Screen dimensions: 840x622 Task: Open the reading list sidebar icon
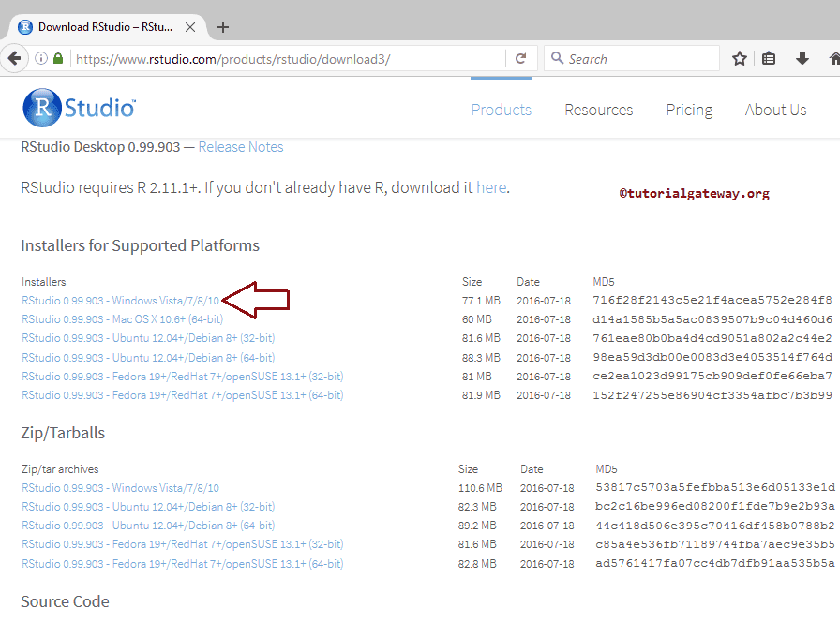(769, 57)
